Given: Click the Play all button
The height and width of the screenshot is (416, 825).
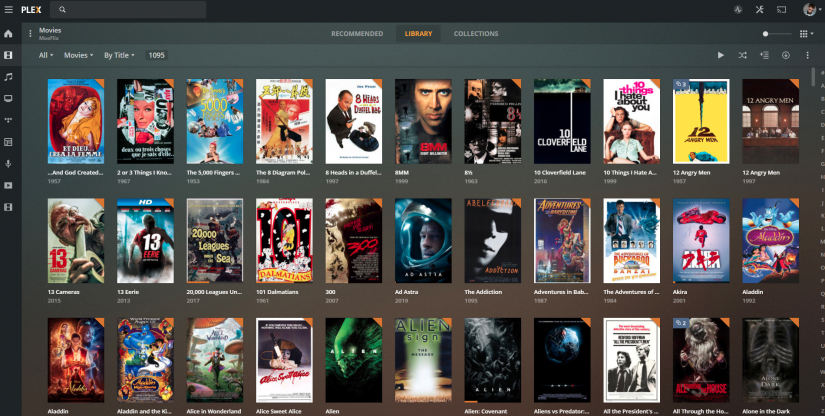Looking at the screenshot, I should click(720, 55).
